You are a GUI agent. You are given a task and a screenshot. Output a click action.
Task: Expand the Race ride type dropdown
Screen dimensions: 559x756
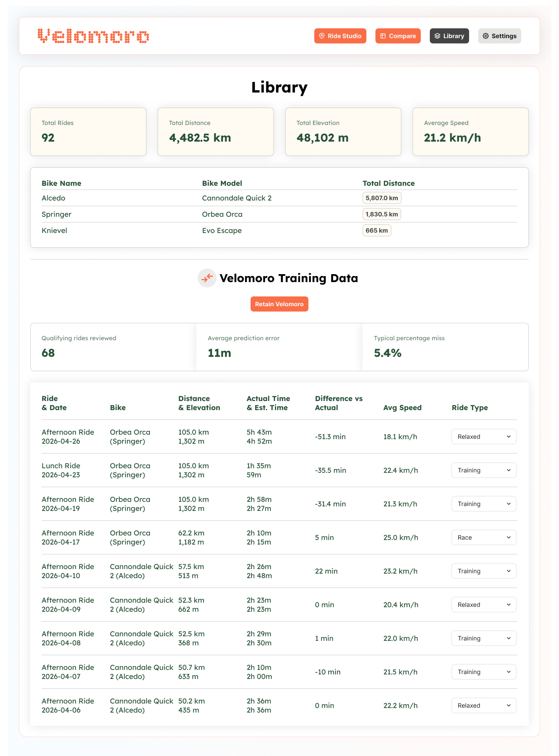point(483,537)
